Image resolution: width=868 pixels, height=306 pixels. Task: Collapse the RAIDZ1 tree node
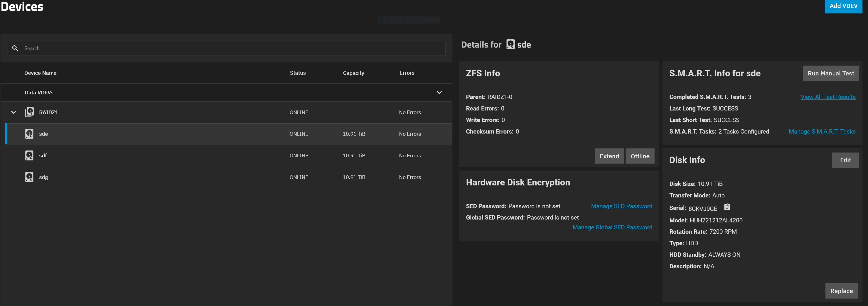coord(13,112)
